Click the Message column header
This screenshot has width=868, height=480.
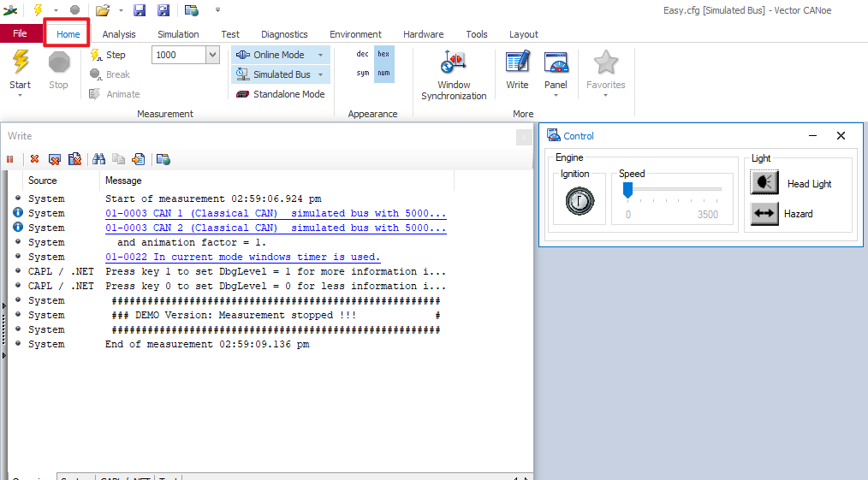276,181
